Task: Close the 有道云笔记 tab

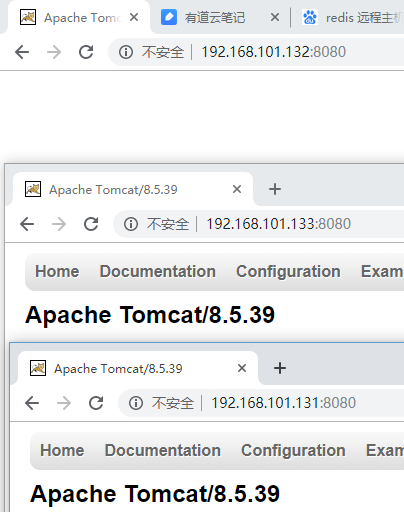Action: click(275, 17)
